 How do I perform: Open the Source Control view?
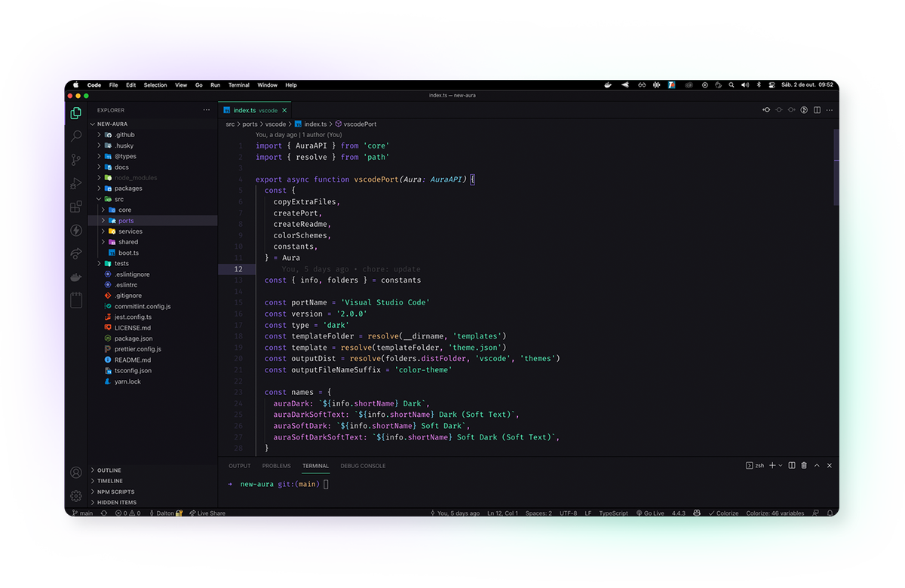click(76, 160)
